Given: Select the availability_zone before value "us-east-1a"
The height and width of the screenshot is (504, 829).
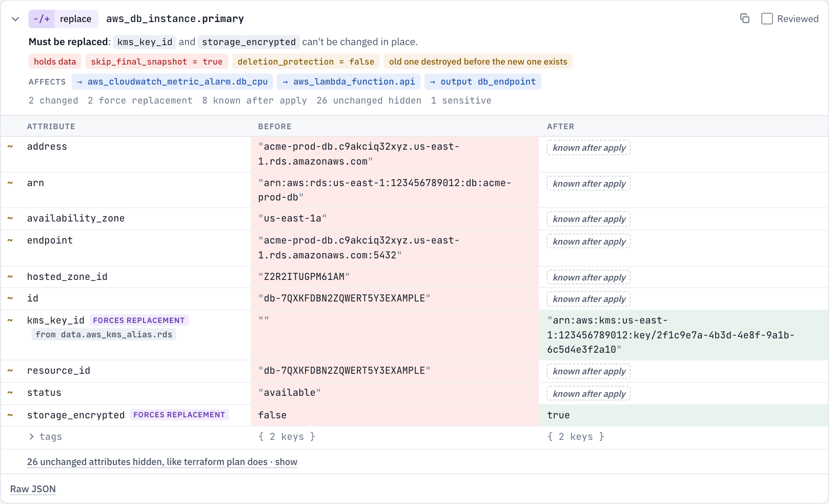Looking at the screenshot, I should pyautogui.click(x=292, y=218).
